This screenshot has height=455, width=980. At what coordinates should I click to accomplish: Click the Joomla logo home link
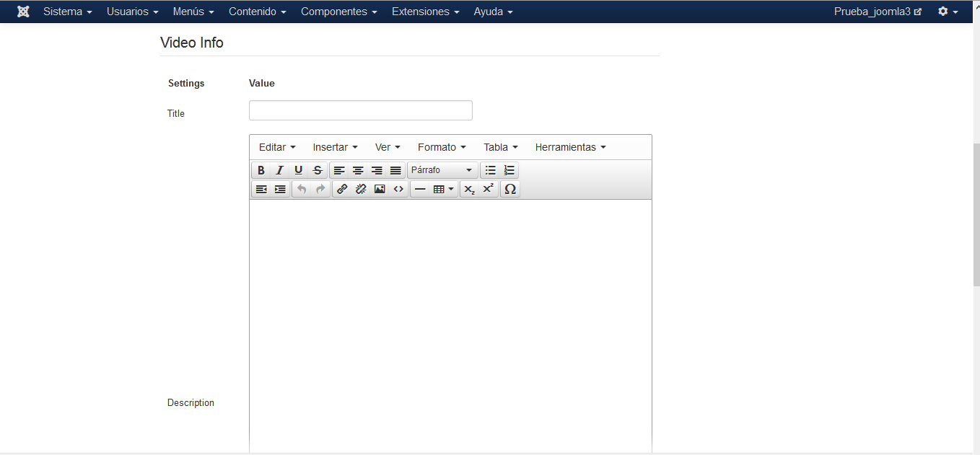pyautogui.click(x=23, y=12)
